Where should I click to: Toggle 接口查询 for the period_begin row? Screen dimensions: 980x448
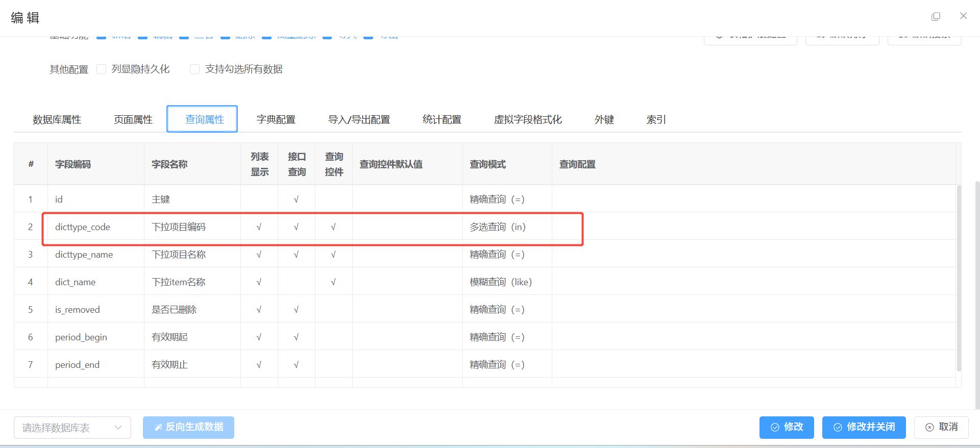296,337
